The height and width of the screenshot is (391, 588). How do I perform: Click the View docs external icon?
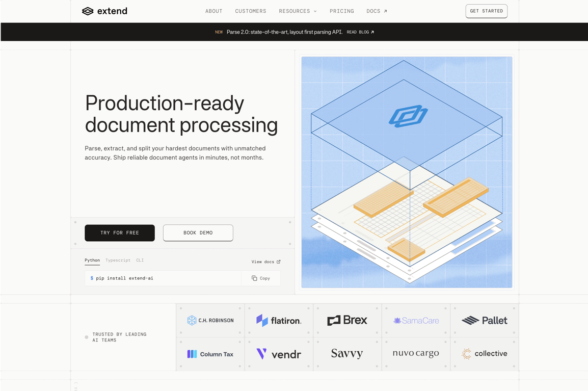tap(278, 262)
